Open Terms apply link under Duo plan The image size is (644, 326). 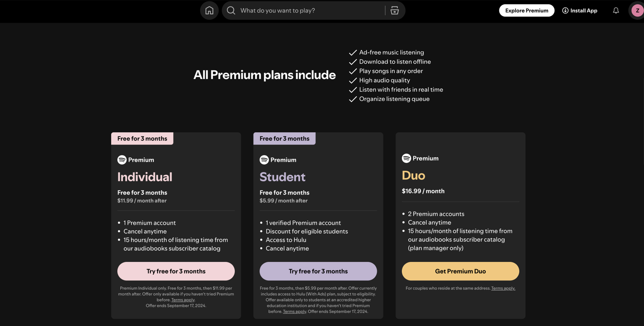[503, 288]
